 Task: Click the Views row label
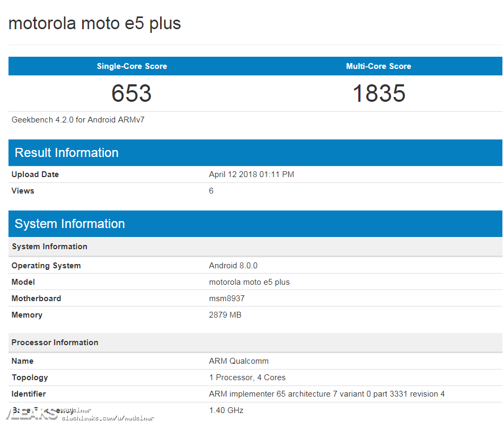(23, 191)
